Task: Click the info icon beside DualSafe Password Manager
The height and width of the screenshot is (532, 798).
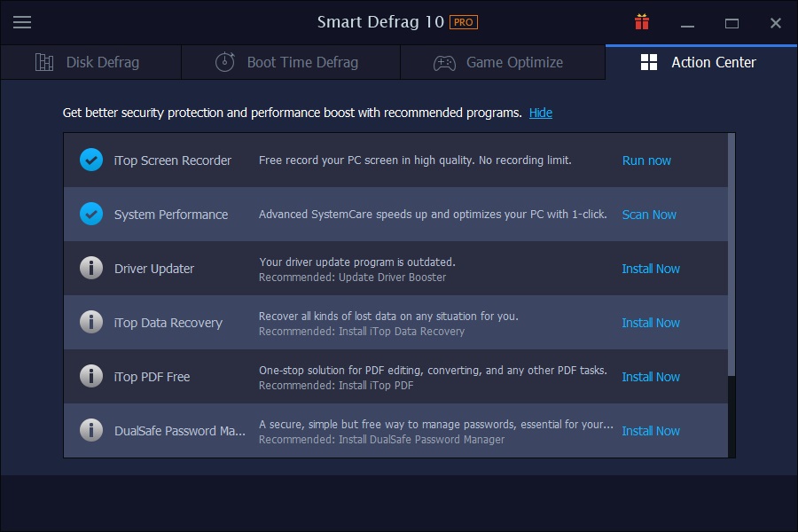Action: (91, 430)
